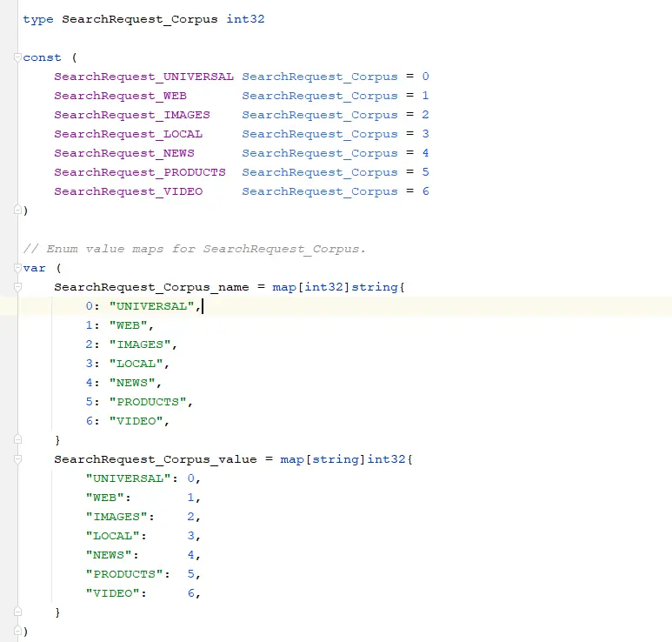Image resolution: width=672 pixels, height=642 pixels.
Task: Click the number 5 after "PRODUCTS" key
Action: [190, 574]
